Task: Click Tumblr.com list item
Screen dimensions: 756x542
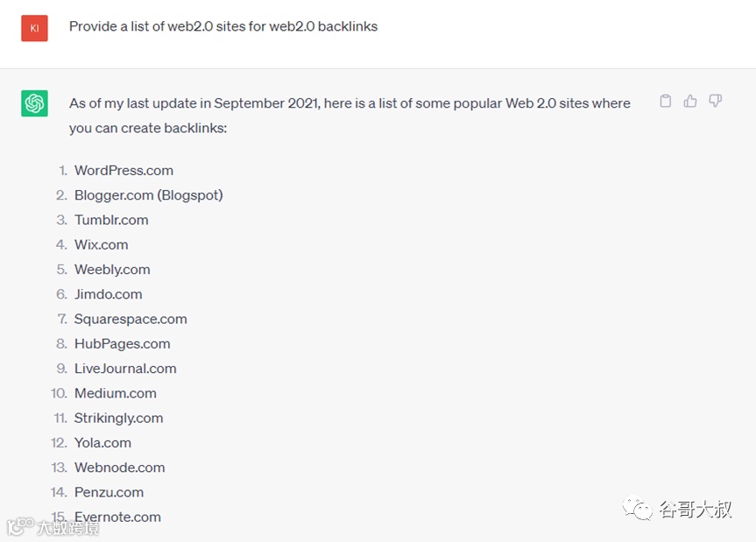Action: [x=111, y=220]
